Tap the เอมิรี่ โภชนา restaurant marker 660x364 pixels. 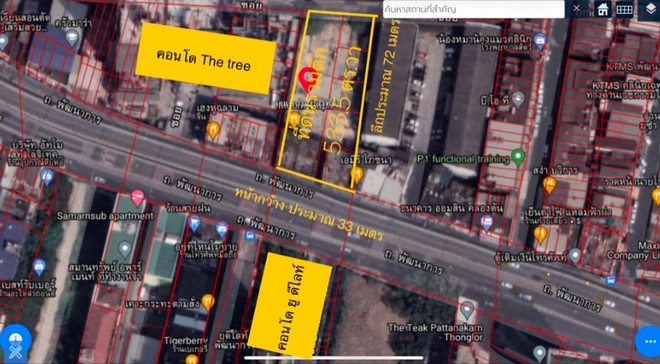357,175
